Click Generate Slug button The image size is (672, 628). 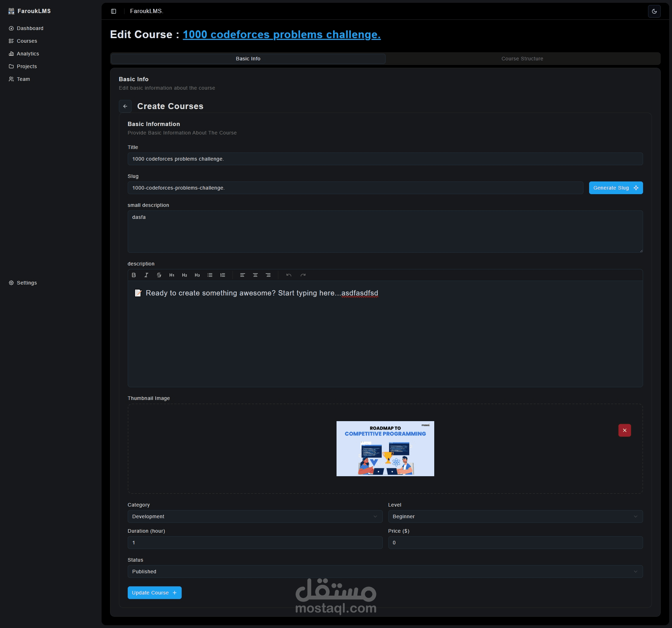tap(616, 188)
